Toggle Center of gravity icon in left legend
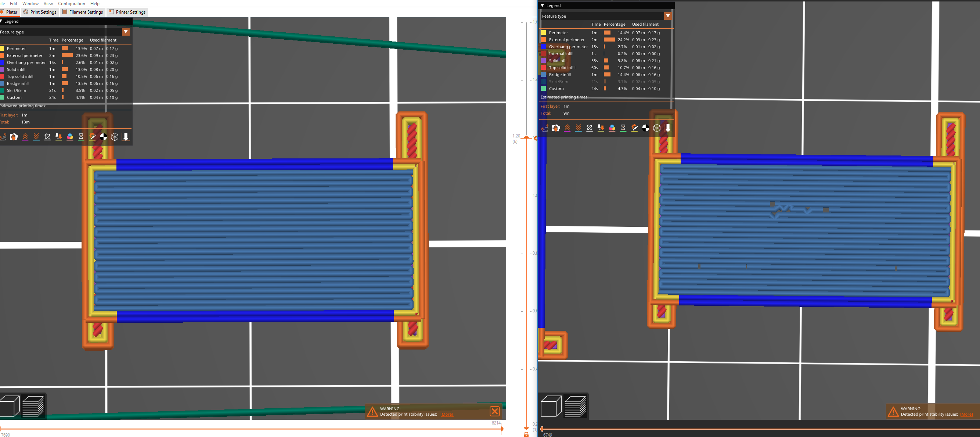This screenshot has height=437, width=980. point(104,137)
